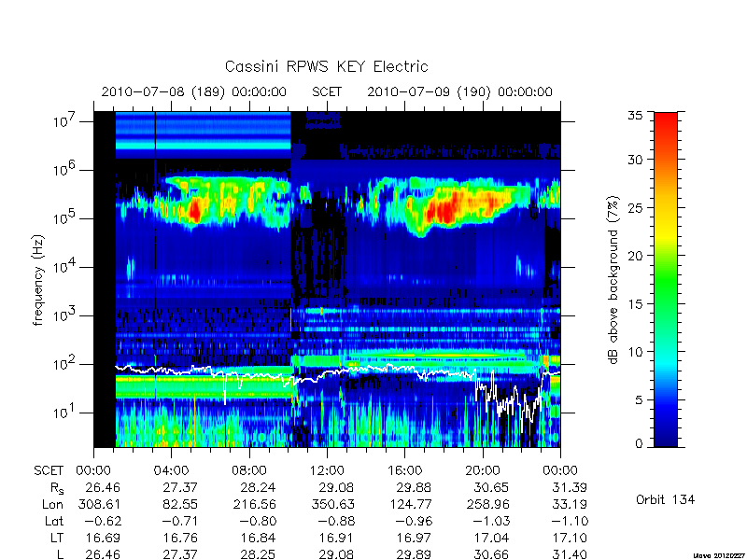Click the 'frequency (Hz)' axis label
This screenshot has height=560, width=747.
coord(38,280)
